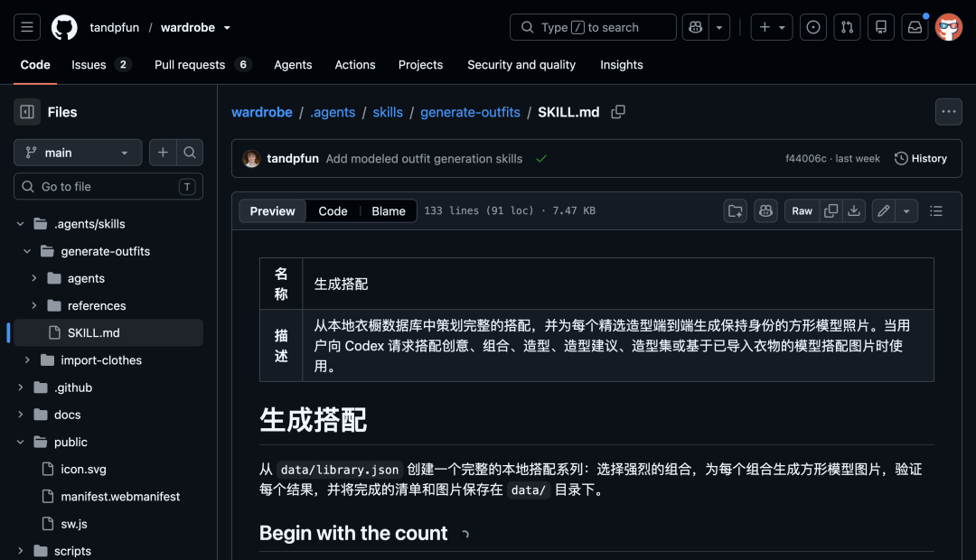Click the wardrobe repository name in header

pos(188,27)
